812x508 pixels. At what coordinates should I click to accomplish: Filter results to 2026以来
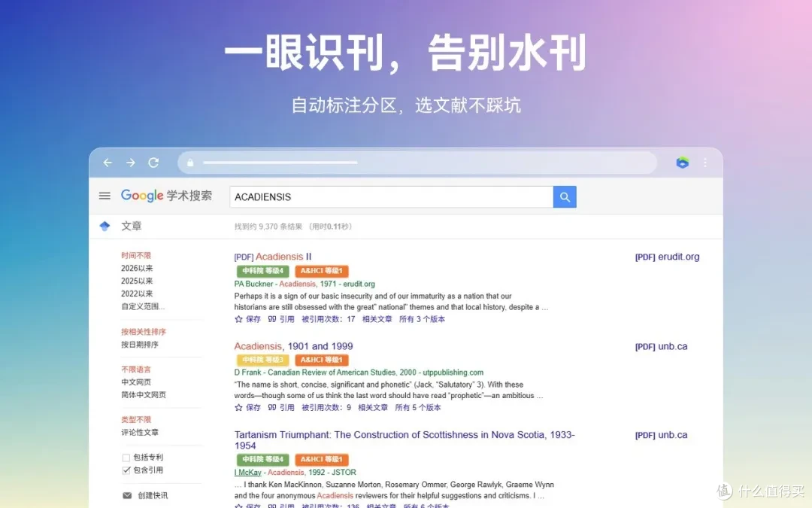point(137,268)
